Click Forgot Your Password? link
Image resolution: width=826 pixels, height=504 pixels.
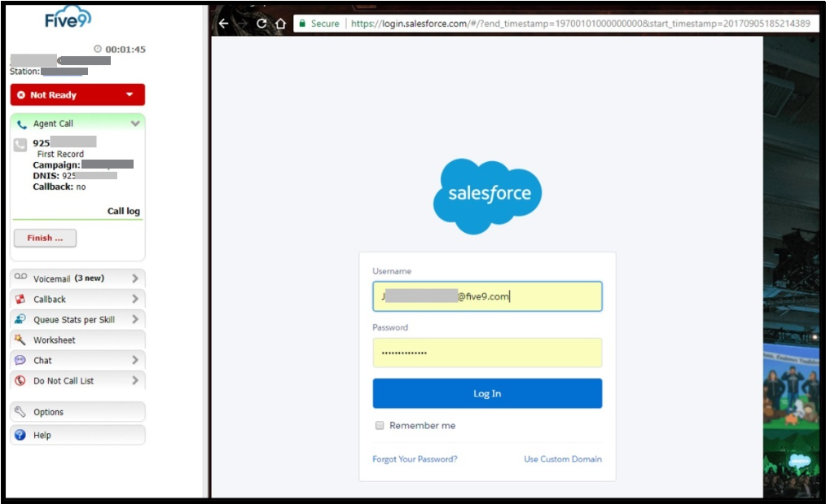(415, 459)
